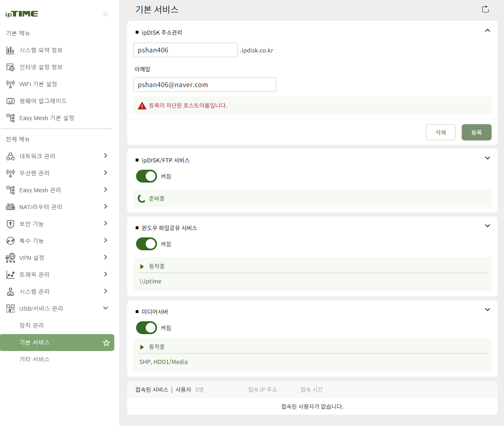The width and height of the screenshot is (504, 426).
Task: Click the play triangle beside 동작중 under 미디어서버
Action: pyautogui.click(x=142, y=347)
